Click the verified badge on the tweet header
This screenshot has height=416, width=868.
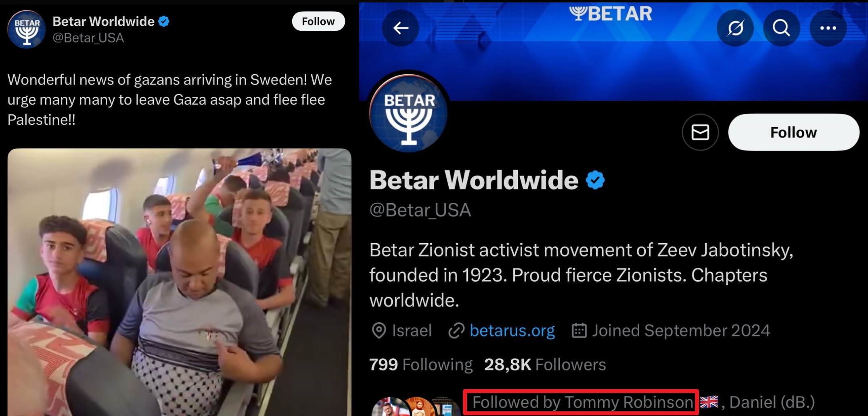164,21
